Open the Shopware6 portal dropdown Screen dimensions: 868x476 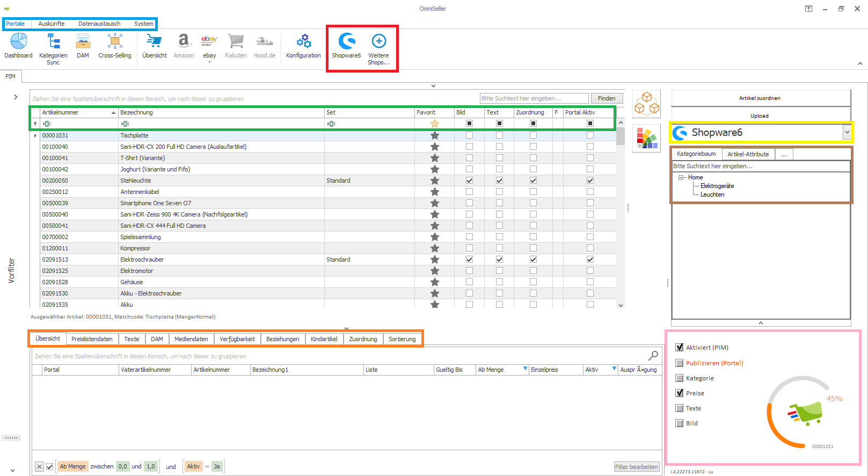coord(847,132)
